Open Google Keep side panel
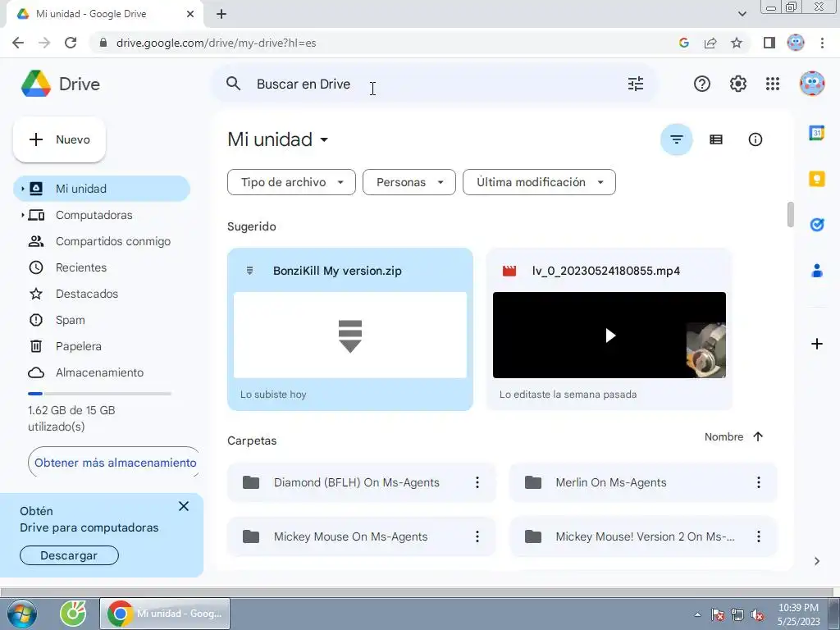Image resolution: width=840 pixels, height=630 pixels. (x=816, y=178)
